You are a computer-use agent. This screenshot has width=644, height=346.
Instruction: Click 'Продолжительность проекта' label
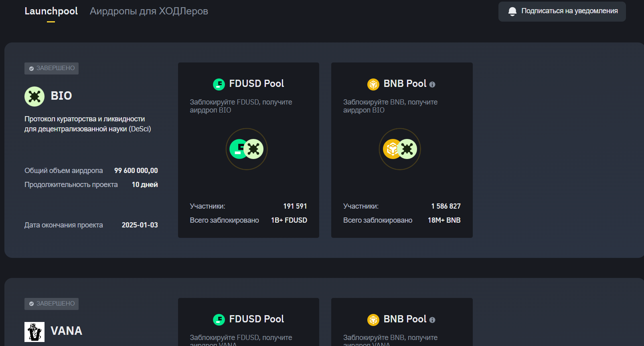(71, 185)
